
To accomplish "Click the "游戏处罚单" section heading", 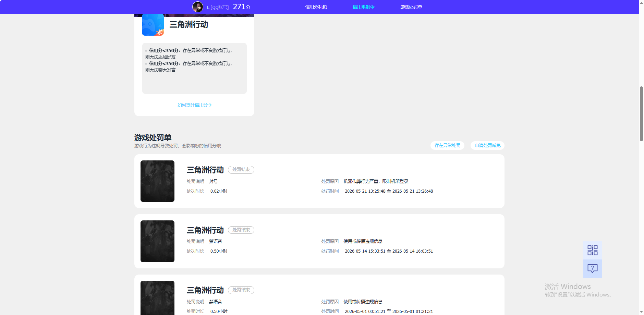I will click(153, 138).
